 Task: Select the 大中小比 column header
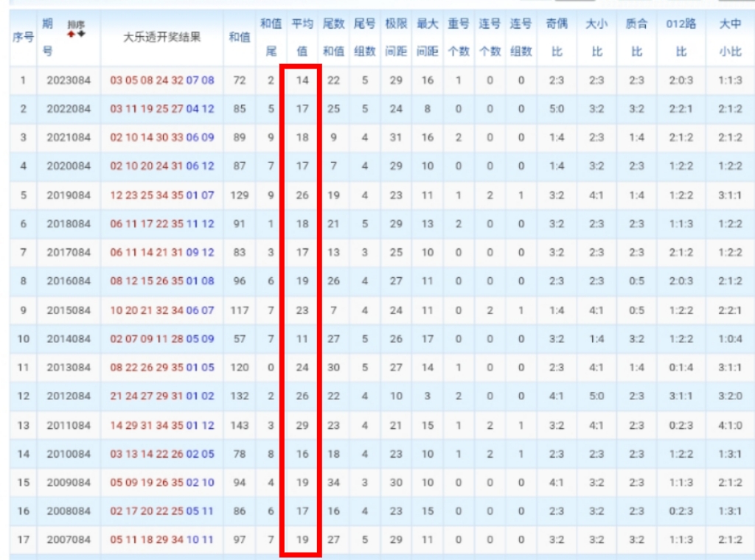pyautogui.click(x=730, y=37)
